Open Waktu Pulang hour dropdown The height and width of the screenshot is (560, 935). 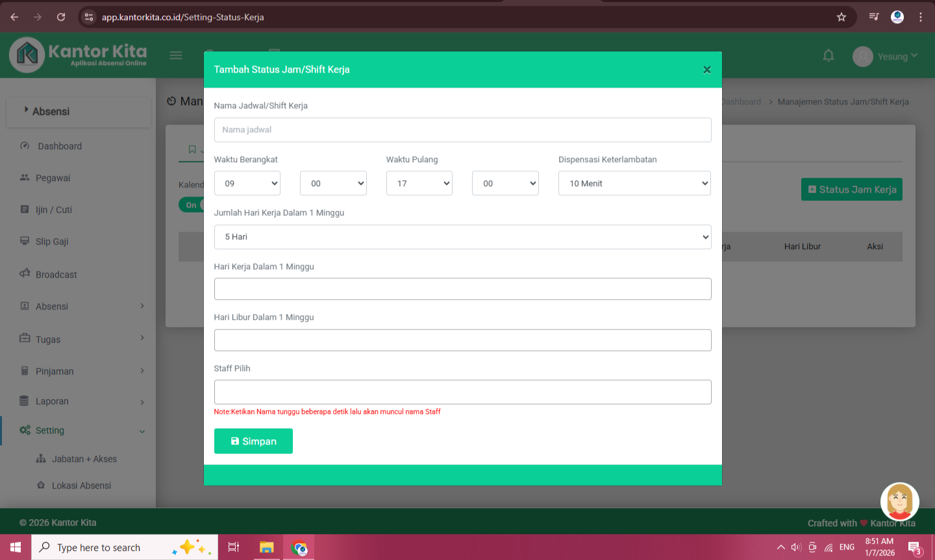[419, 184]
